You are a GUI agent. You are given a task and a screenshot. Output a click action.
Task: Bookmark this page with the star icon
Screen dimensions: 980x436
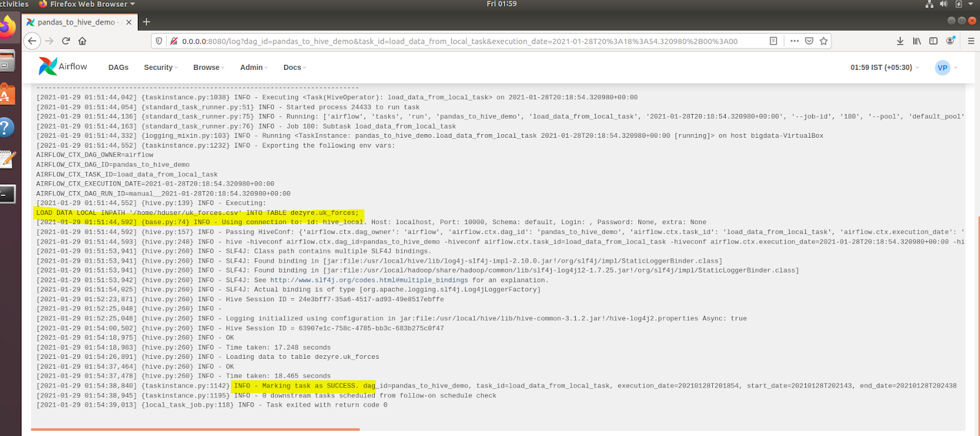point(823,41)
